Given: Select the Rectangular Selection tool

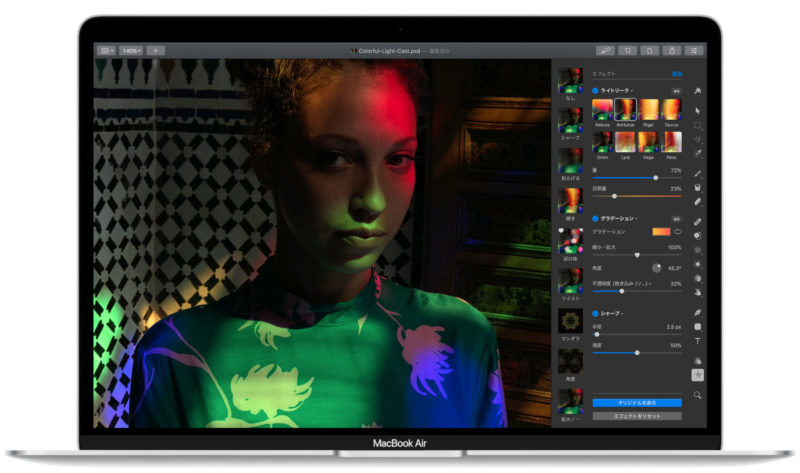Looking at the screenshot, I should [697, 125].
